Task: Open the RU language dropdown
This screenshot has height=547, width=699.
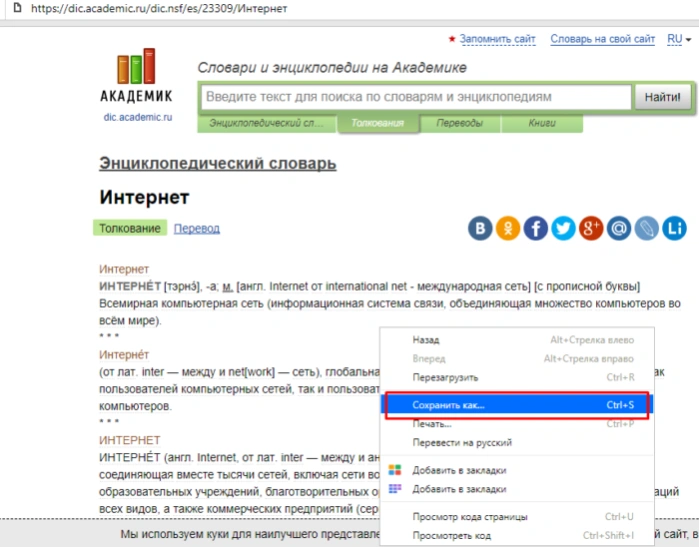Action: [x=679, y=39]
